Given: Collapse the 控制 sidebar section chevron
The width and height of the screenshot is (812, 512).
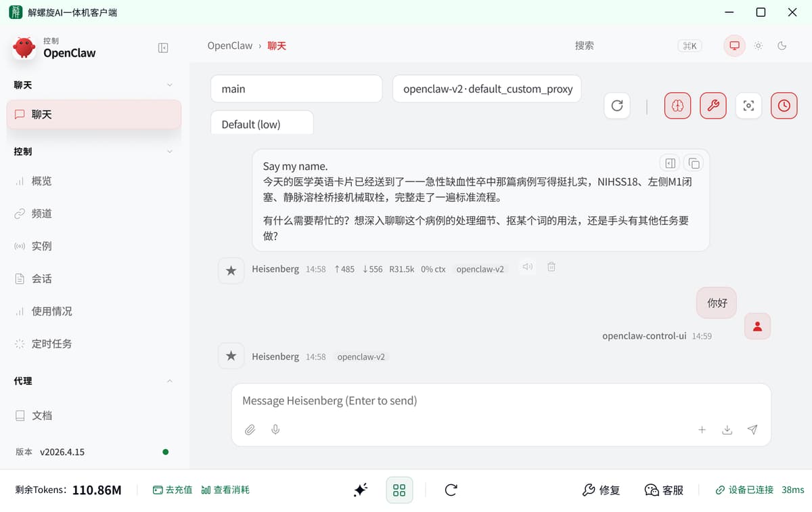Looking at the screenshot, I should tap(170, 151).
